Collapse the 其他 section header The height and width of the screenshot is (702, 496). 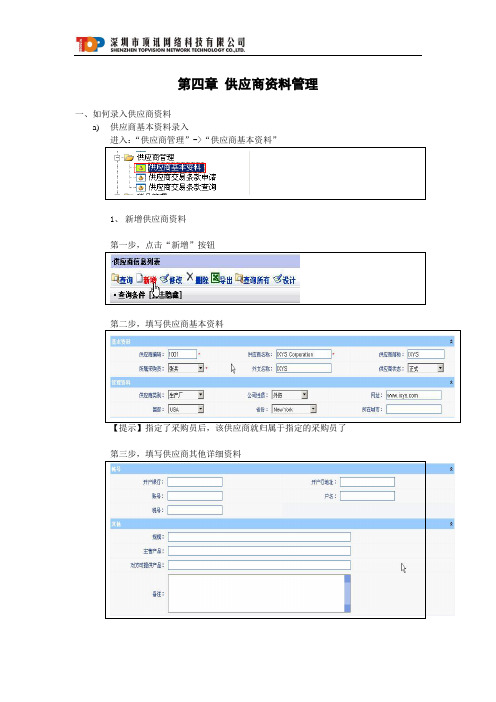click(x=451, y=523)
